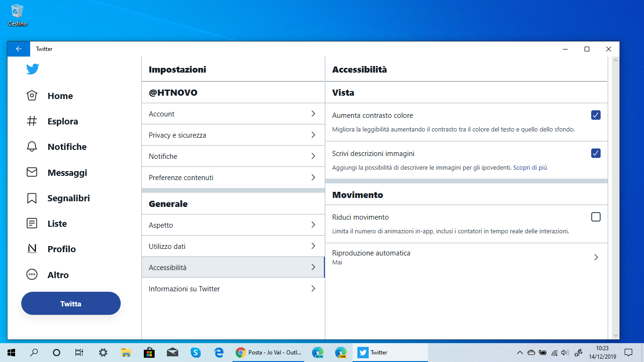Open Privacy e sicurezza chevron
The height and width of the screenshot is (362, 644).
(x=314, y=135)
